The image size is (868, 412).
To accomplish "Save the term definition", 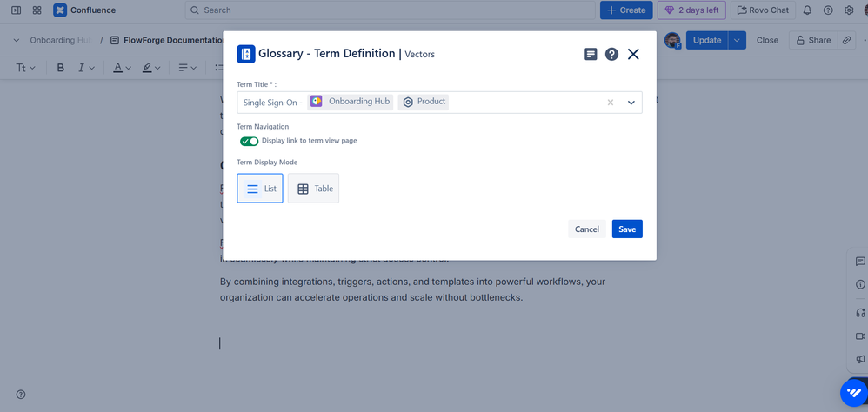I will 627,229.
